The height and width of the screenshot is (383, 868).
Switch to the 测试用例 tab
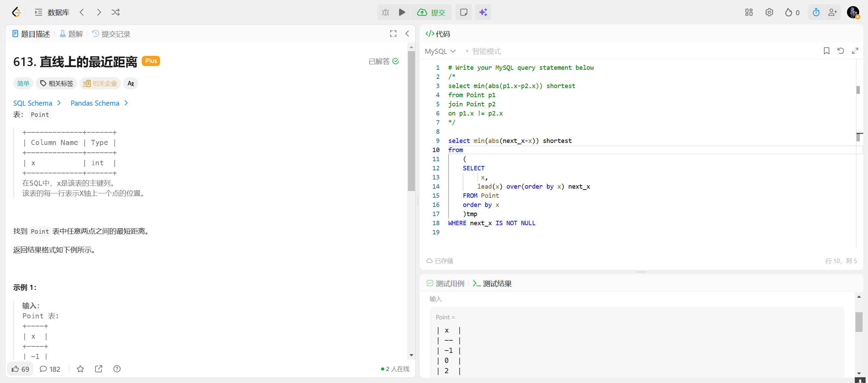pos(446,283)
